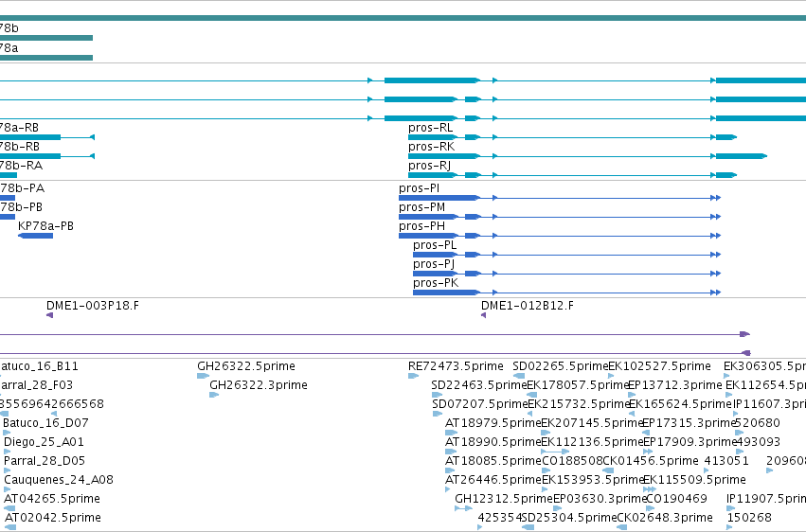The image size is (806, 532).
Task: Open EST EK153953.5prime
Action: click(x=593, y=480)
